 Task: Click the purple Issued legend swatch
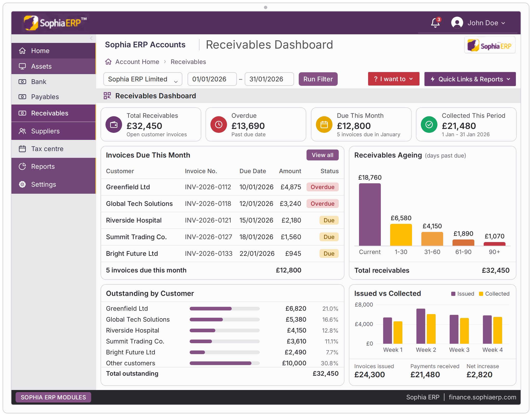[453, 294]
